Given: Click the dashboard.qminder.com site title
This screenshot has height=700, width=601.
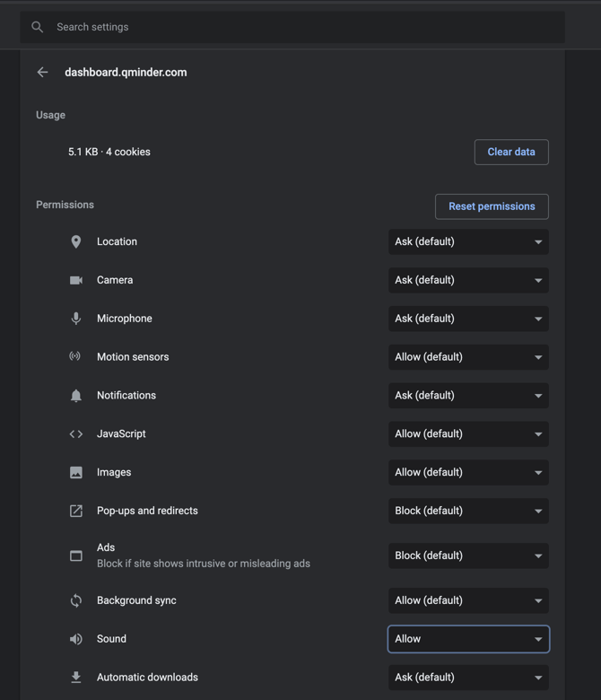Looking at the screenshot, I should pyautogui.click(x=126, y=73).
